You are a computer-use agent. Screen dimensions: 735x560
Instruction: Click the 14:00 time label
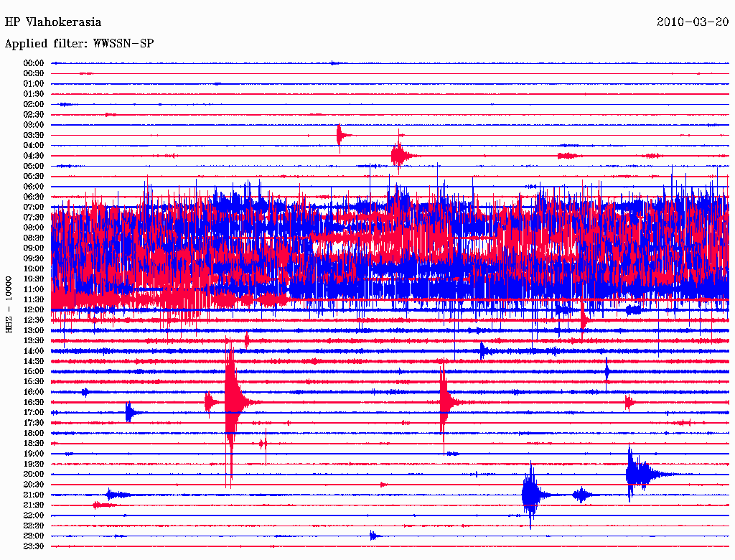click(34, 351)
